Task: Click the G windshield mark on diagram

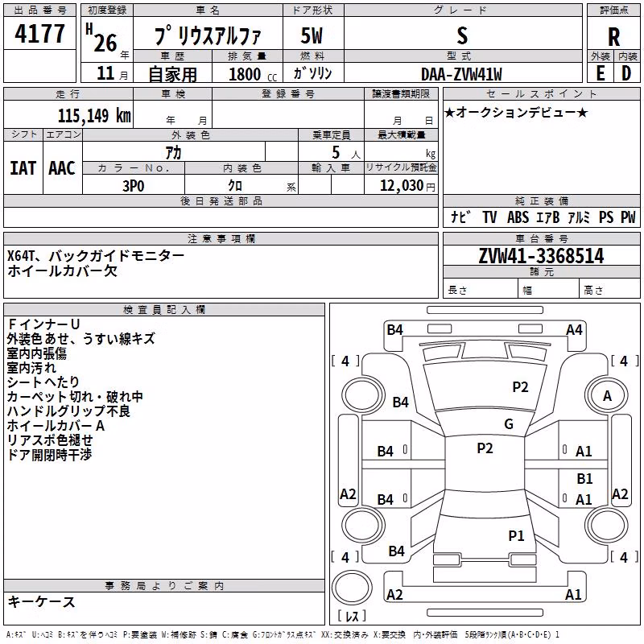Action: [x=509, y=423]
